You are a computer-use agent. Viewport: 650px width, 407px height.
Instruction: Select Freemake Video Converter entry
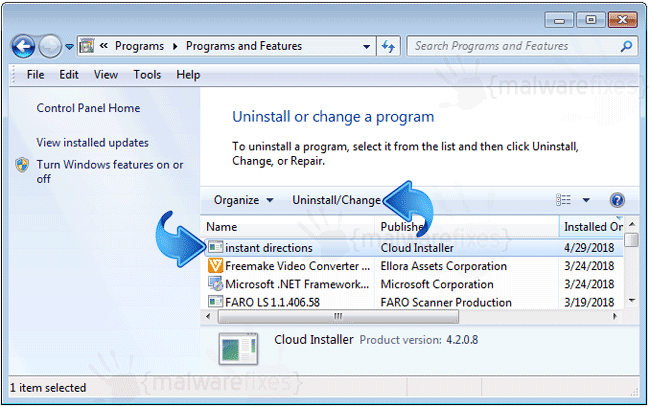click(297, 266)
